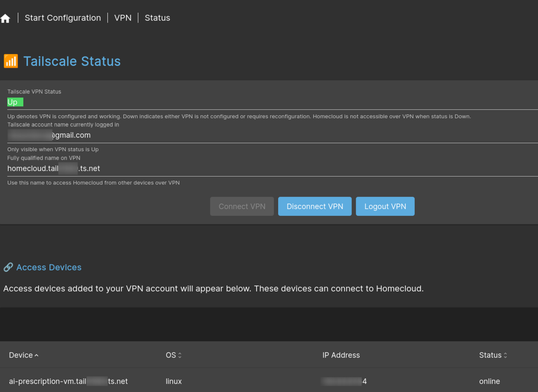Select the Status breadcrumb item
Image resolution: width=538 pixels, height=392 pixels.
point(157,18)
